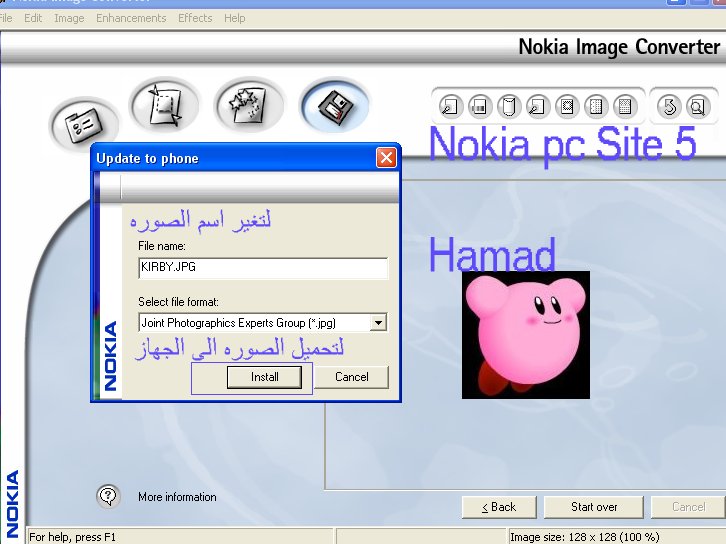726x544 pixels.
Task: Click the undo curved arrow icon
Action: [x=670, y=106]
